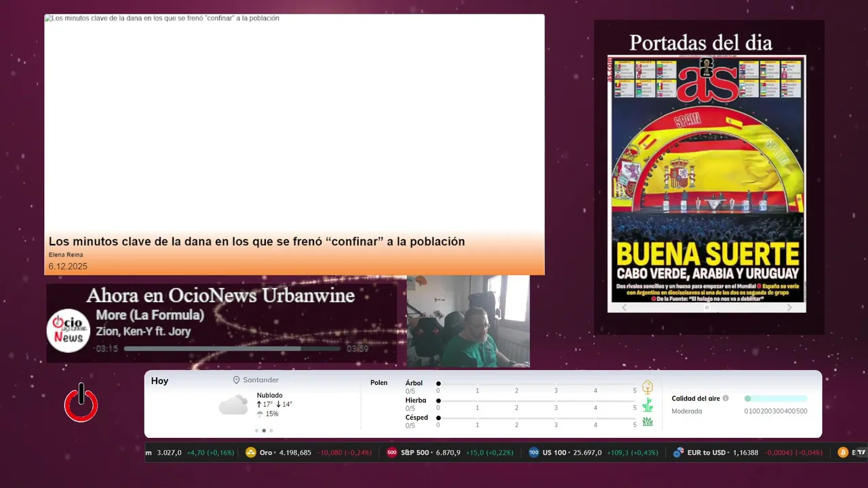Select the second weather page dot
868x488 pixels.
tap(264, 430)
